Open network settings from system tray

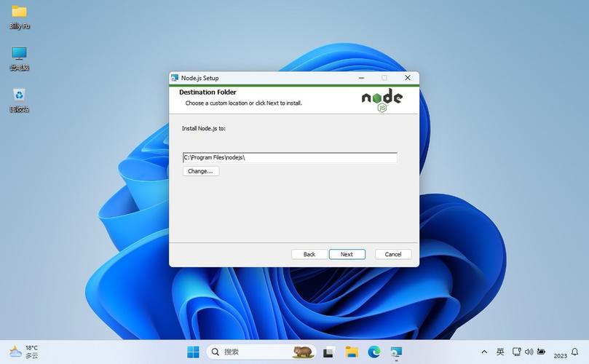point(516,352)
